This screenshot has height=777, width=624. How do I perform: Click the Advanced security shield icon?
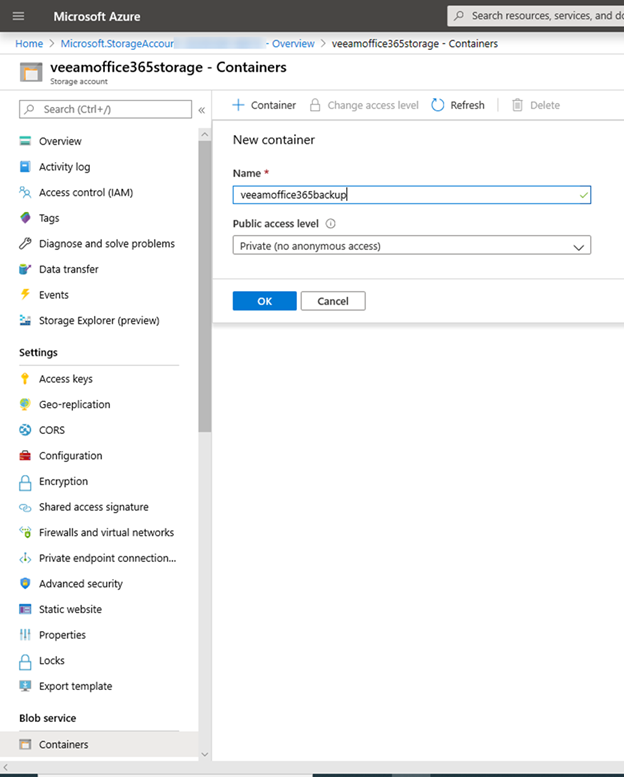(x=25, y=584)
